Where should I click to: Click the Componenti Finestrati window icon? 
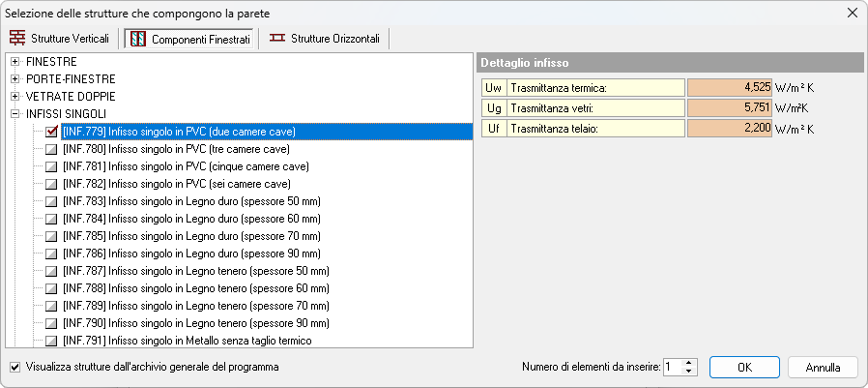pyautogui.click(x=137, y=39)
